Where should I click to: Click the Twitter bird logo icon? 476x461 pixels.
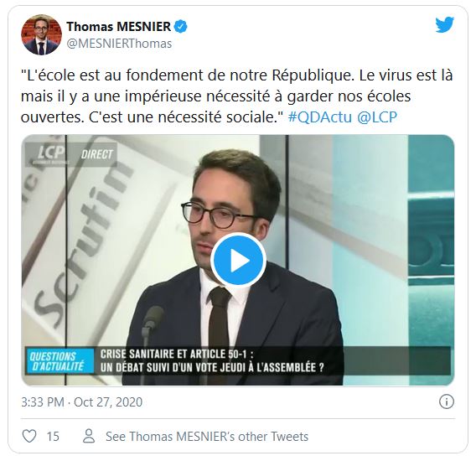pyautogui.click(x=444, y=25)
